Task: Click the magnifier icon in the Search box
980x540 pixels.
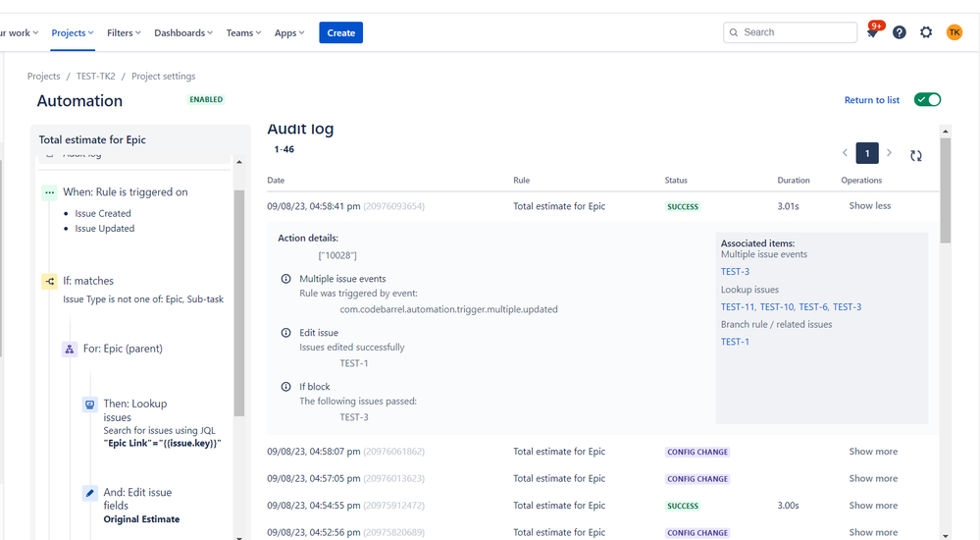Action: (734, 32)
